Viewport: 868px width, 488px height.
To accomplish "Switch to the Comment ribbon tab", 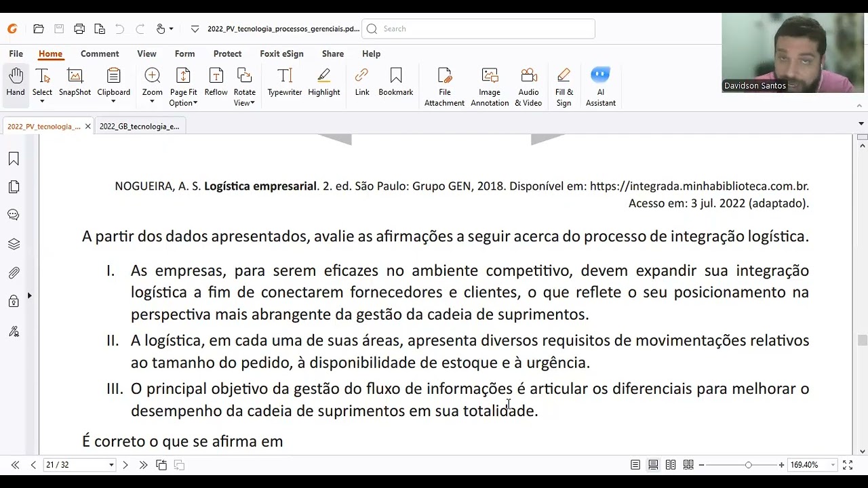I will coord(100,54).
